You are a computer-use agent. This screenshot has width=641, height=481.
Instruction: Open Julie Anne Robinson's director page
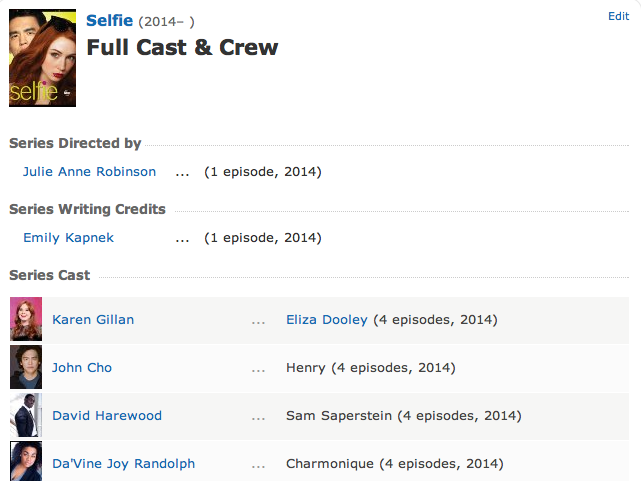pyautogui.click(x=90, y=172)
